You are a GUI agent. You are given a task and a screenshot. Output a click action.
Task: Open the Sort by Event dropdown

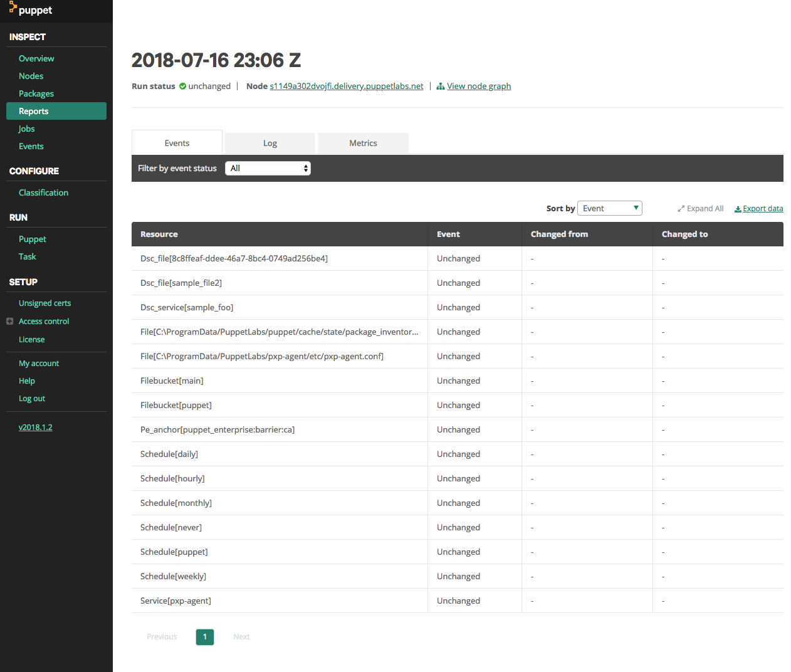(x=609, y=208)
